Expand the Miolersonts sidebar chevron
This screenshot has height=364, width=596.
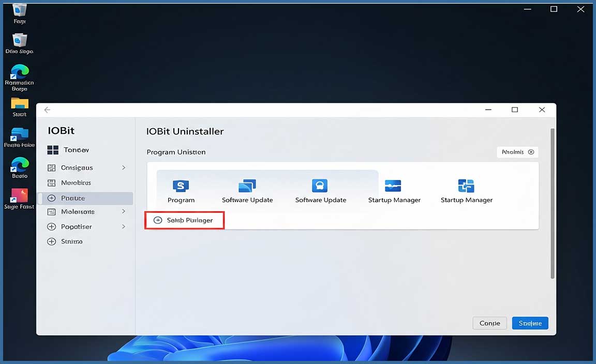[x=124, y=211]
